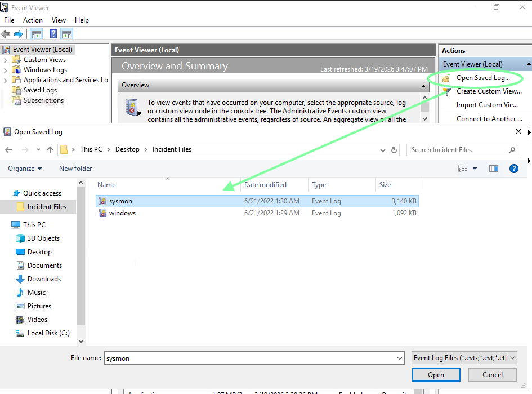Click the Refresh button beside the address bar
Screen dimensions: 532x394
(394, 150)
